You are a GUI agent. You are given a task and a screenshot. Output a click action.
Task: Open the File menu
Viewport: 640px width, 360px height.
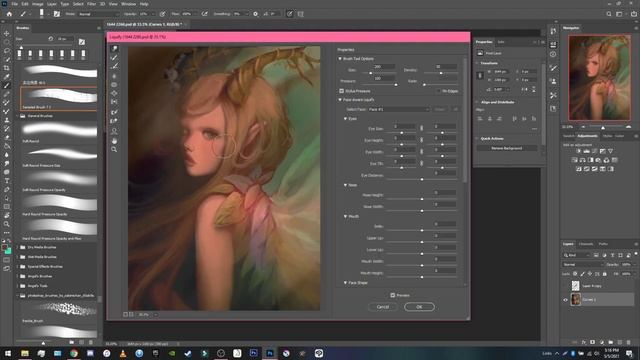tap(14, 4)
